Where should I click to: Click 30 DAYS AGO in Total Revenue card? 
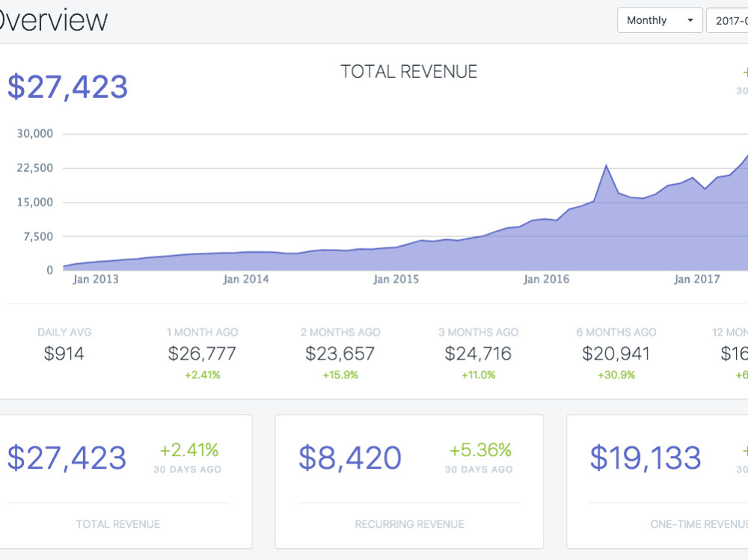click(188, 470)
